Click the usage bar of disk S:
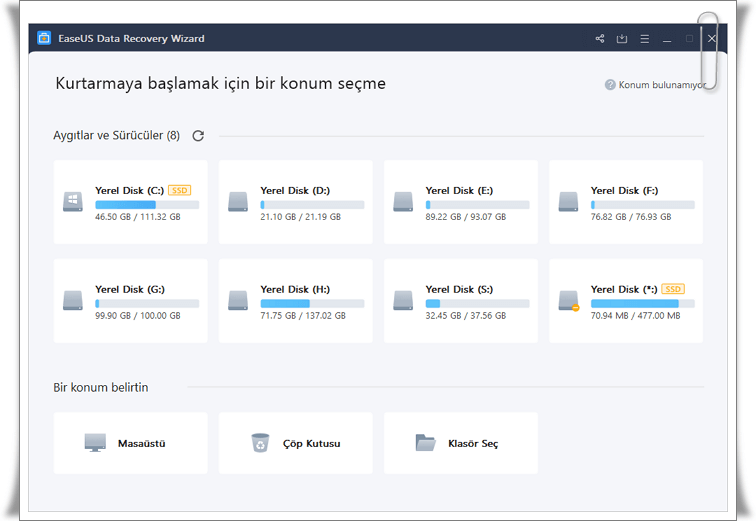The height and width of the screenshot is (521, 756). pos(477,304)
